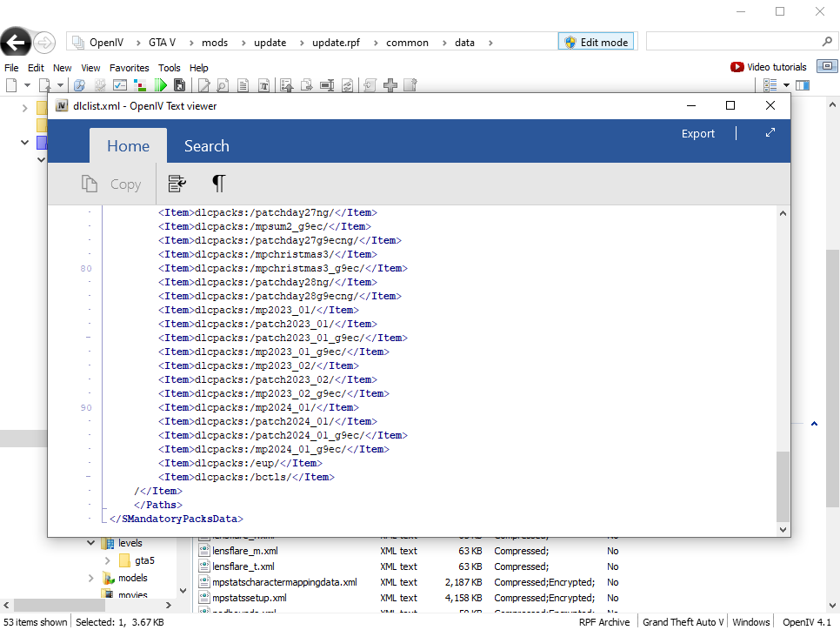Image resolution: width=840 pixels, height=630 pixels.
Task: Switch to the Search tab
Action: pos(206,146)
